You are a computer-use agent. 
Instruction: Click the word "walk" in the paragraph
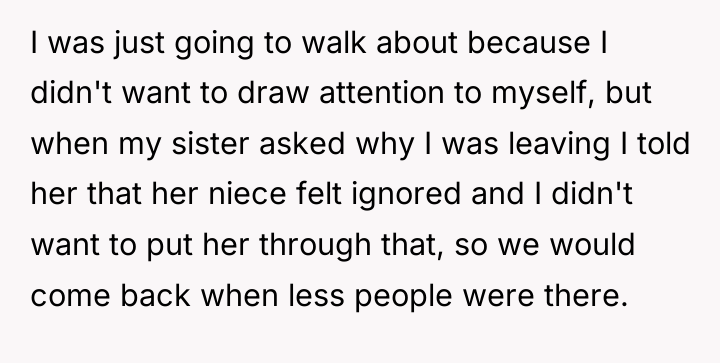click(x=334, y=43)
